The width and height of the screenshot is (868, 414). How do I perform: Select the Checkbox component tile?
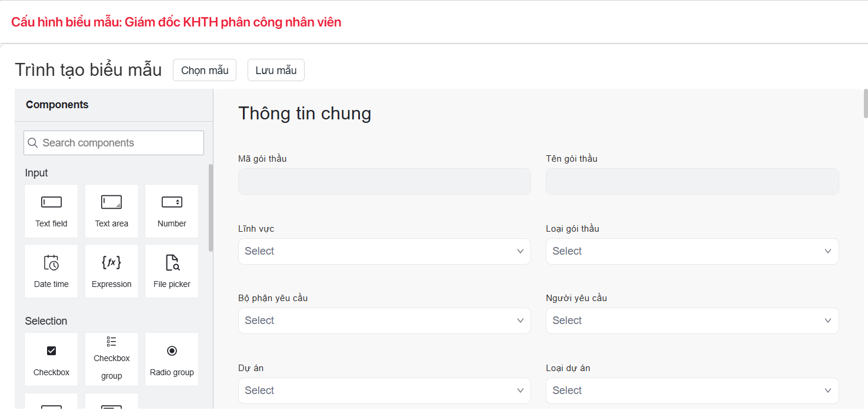point(51,359)
